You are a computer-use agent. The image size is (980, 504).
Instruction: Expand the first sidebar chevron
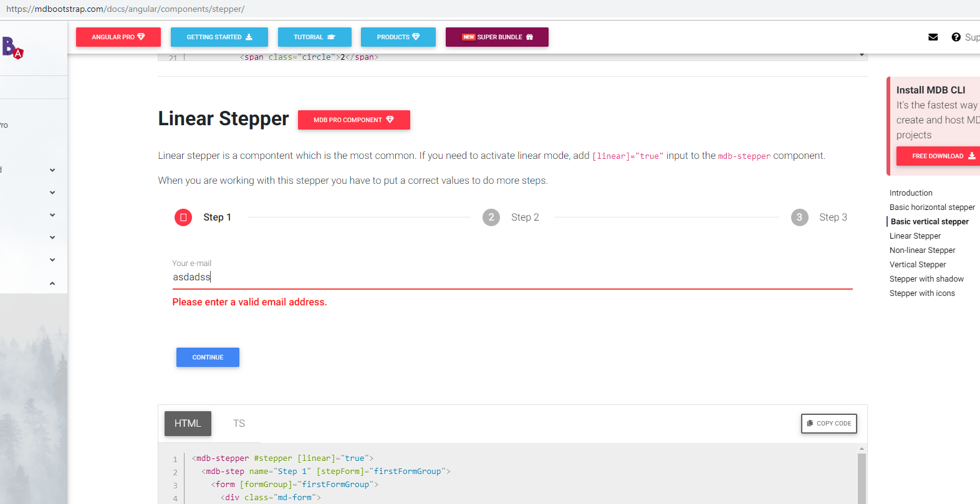pyautogui.click(x=52, y=170)
